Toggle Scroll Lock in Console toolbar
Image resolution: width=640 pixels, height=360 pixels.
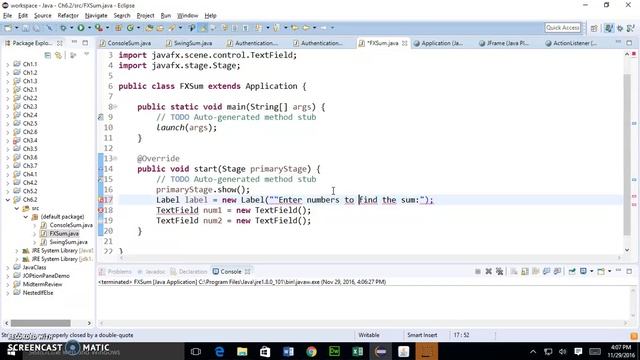pos(525,271)
